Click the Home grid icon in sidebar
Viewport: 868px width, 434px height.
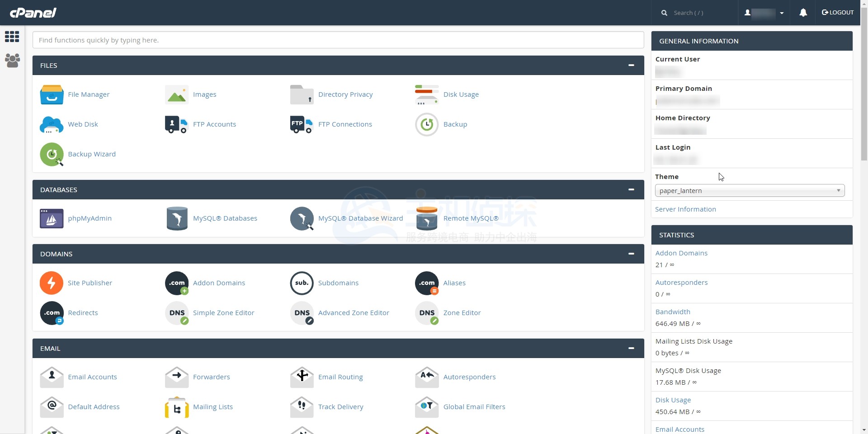point(12,37)
